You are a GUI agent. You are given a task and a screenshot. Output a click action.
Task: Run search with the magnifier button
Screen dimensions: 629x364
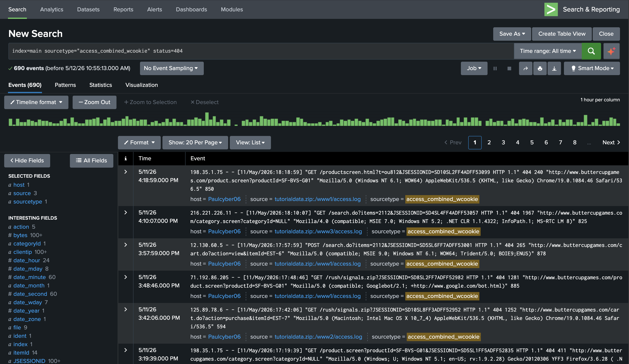coord(591,51)
